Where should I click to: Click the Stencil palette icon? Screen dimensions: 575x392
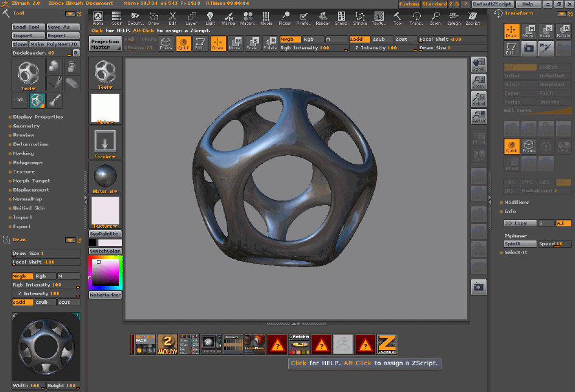341,18
